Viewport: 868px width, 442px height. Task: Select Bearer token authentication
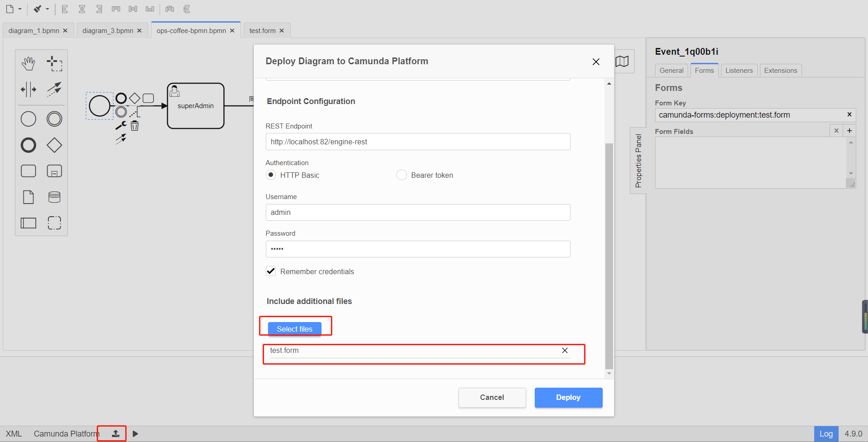(x=401, y=175)
